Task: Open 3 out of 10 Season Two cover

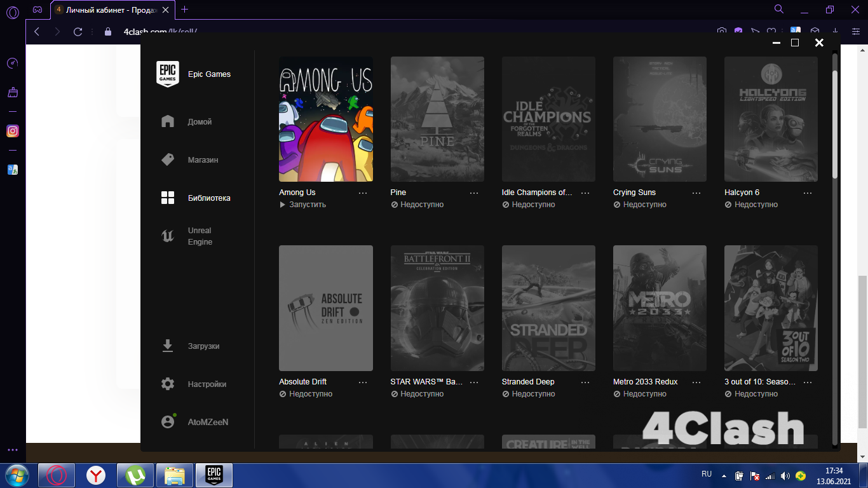Action: click(x=771, y=308)
